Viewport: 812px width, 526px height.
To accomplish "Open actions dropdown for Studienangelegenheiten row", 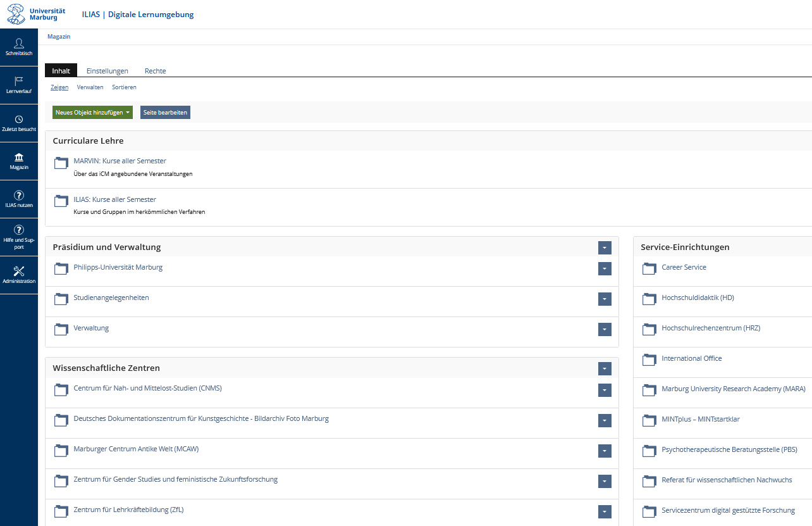I will (x=605, y=299).
